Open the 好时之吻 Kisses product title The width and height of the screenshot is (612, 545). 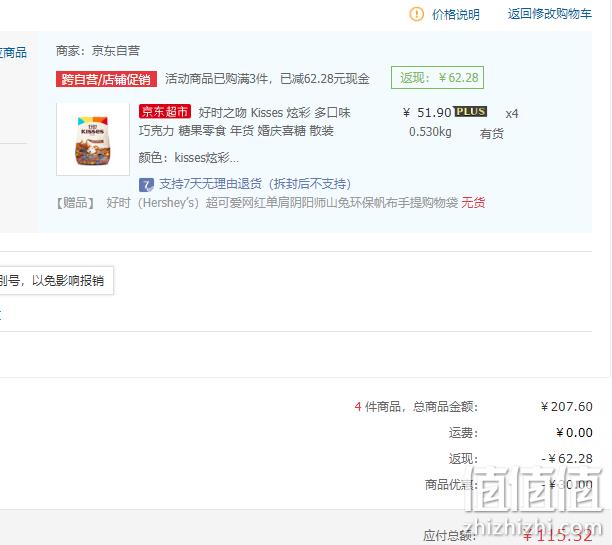coord(244,121)
